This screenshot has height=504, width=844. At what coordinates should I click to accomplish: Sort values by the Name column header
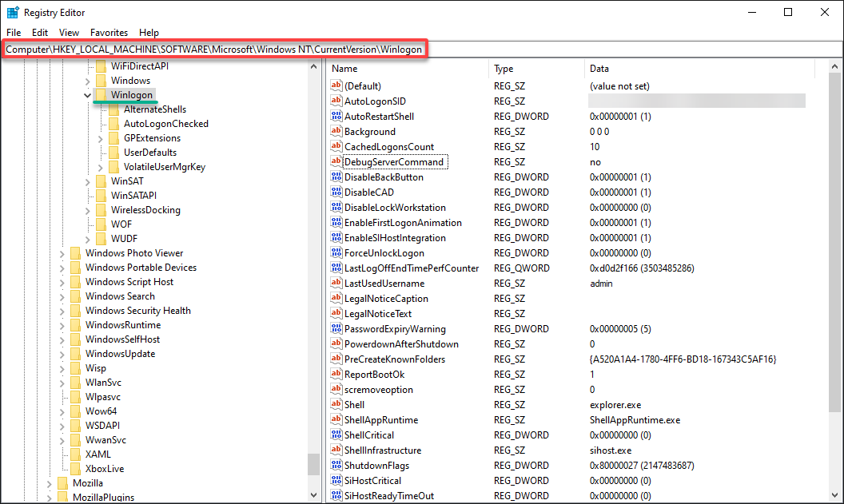click(x=408, y=69)
